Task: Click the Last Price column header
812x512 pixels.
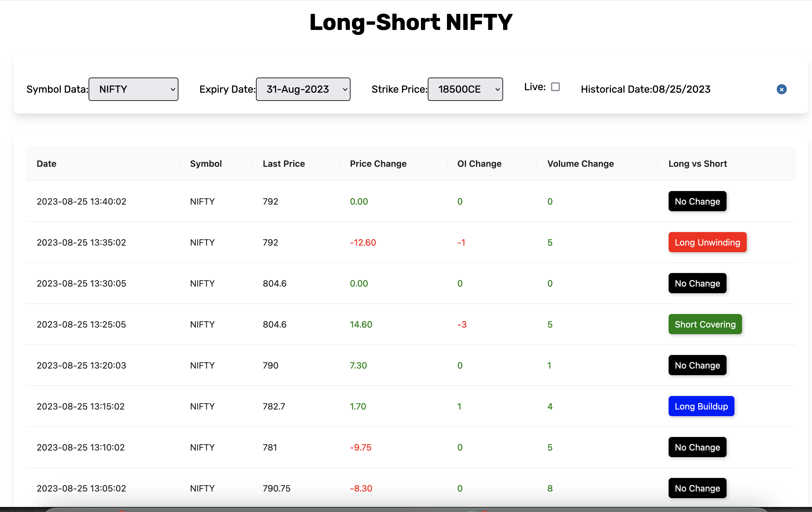Action: (x=284, y=164)
